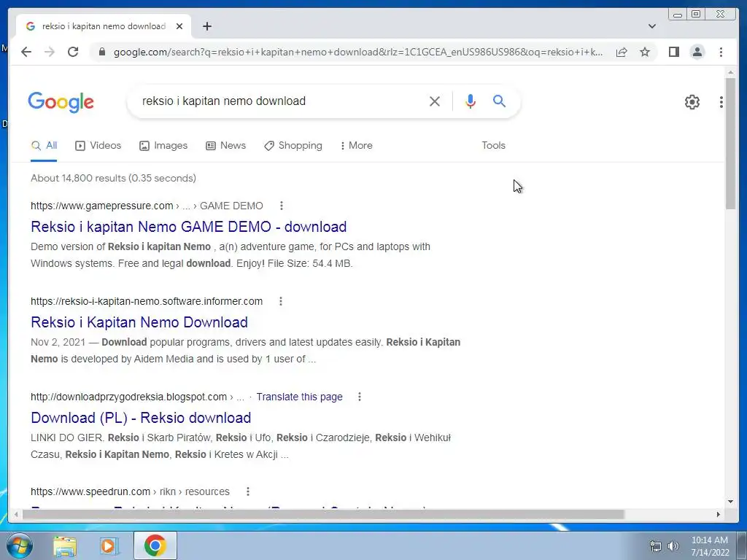This screenshot has width=747, height=560.
Task: Clear the search query with the X
Action: tap(435, 101)
